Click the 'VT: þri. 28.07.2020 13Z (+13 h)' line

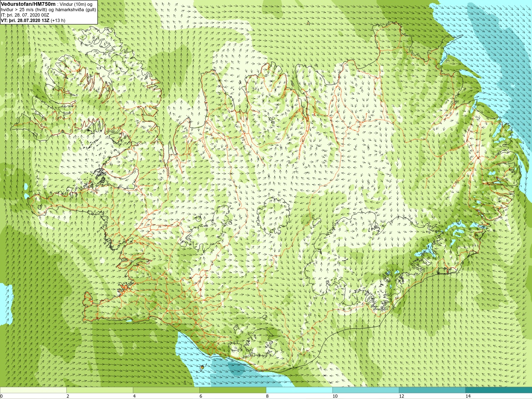pyautogui.click(x=33, y=20)
